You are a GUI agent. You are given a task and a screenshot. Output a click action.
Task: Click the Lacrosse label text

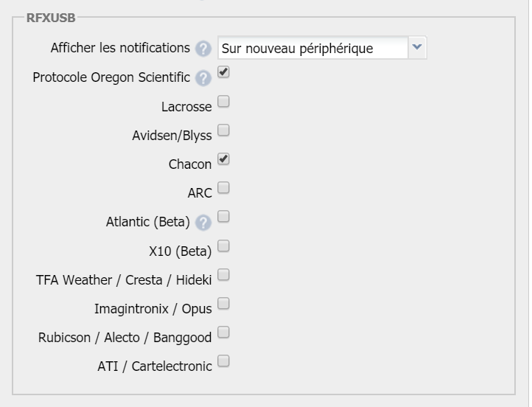pyautogui.click(x=186, y=107)
